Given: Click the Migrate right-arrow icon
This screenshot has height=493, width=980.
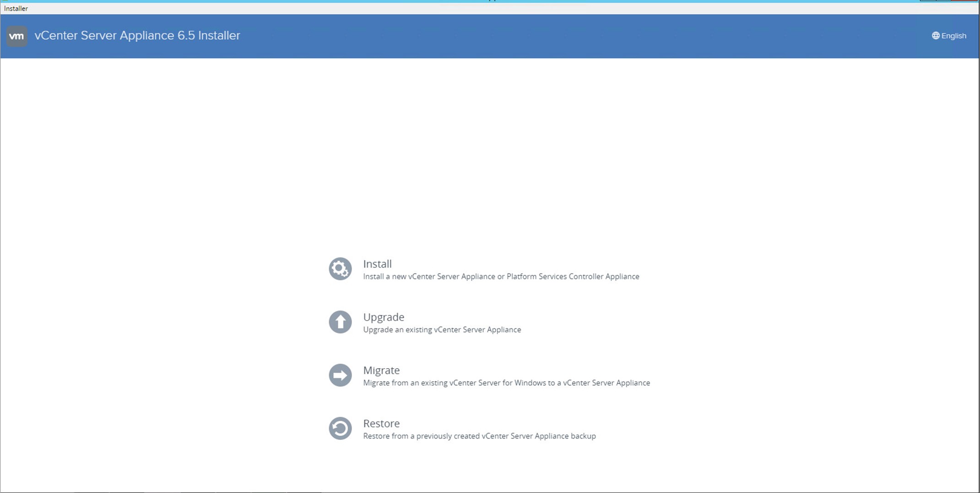Looking at the screenshot, I should (x=340, y=375).
